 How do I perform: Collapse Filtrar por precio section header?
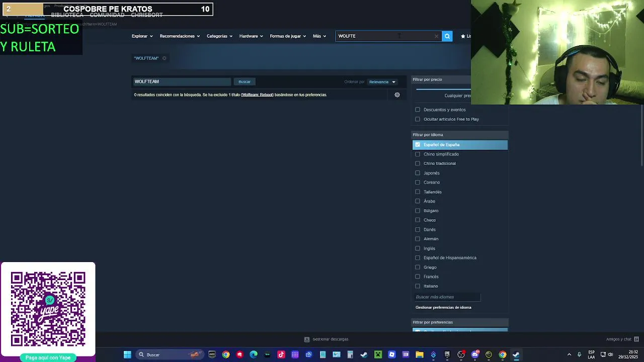point(442,79)
